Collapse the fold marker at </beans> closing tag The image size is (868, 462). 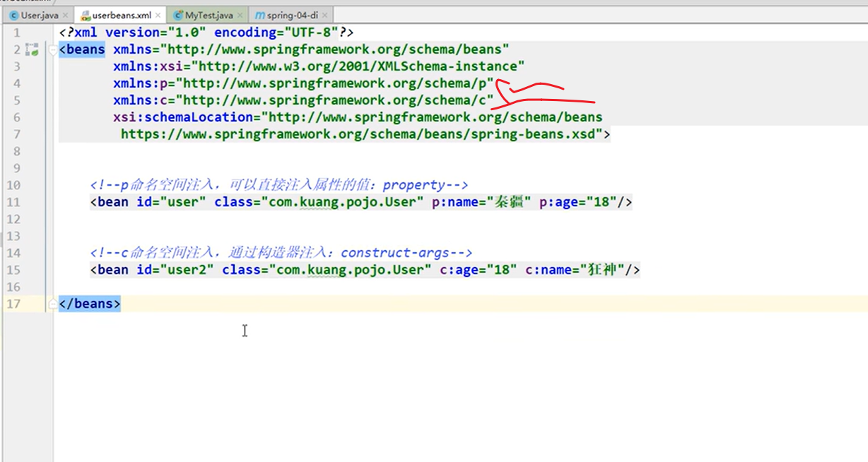click(x=52, y=304)
